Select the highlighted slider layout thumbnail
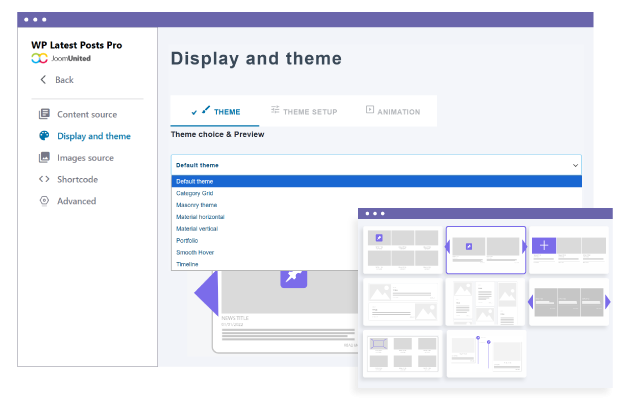The width and height of the screenshot is (630, 400). coord(485,249)
